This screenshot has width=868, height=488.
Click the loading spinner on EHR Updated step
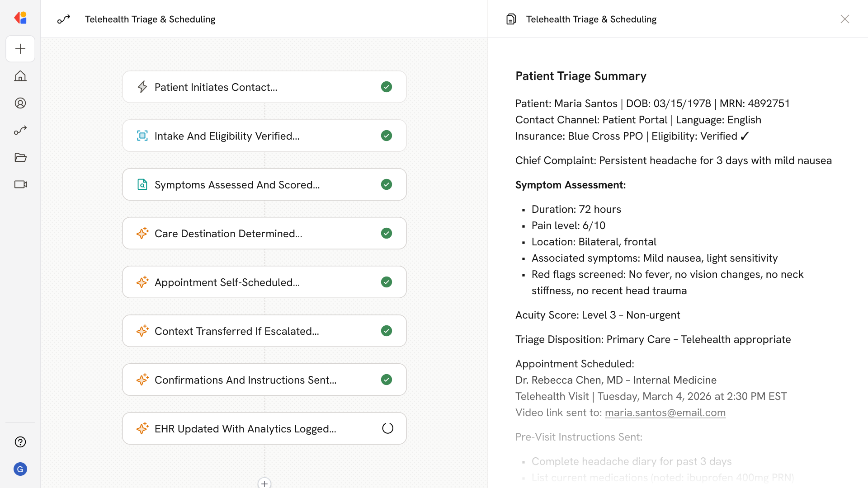pyautogui.click(x=387, y=428)
